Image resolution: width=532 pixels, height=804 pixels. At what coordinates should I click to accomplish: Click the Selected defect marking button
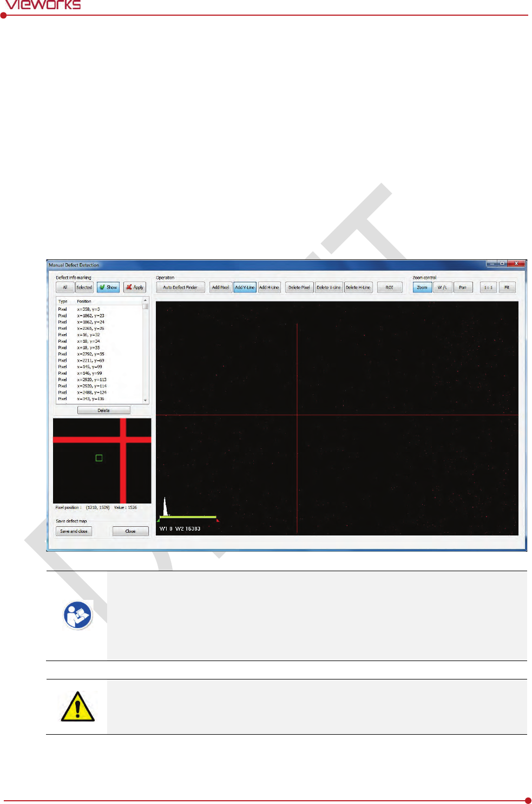84,287
